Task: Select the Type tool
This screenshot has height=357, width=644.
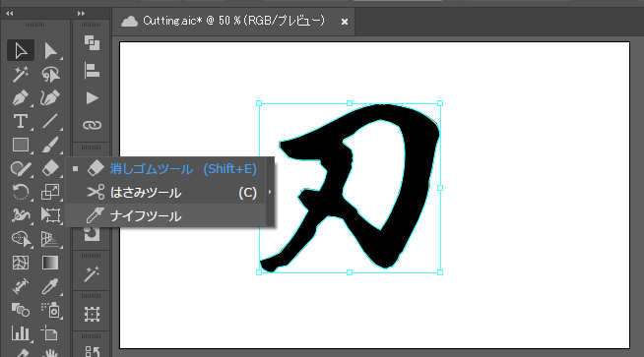Action: (20, 122)
